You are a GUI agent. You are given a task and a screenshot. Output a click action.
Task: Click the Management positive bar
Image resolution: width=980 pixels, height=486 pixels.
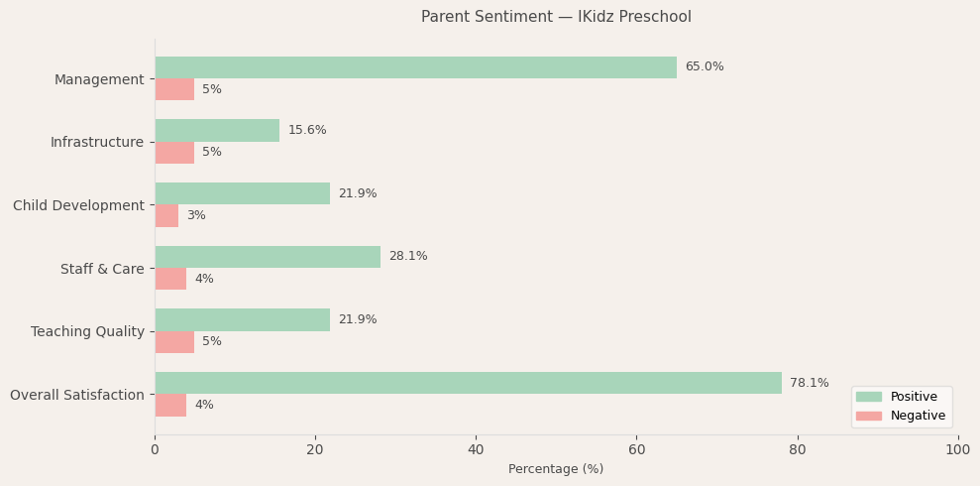pos(415,67)
